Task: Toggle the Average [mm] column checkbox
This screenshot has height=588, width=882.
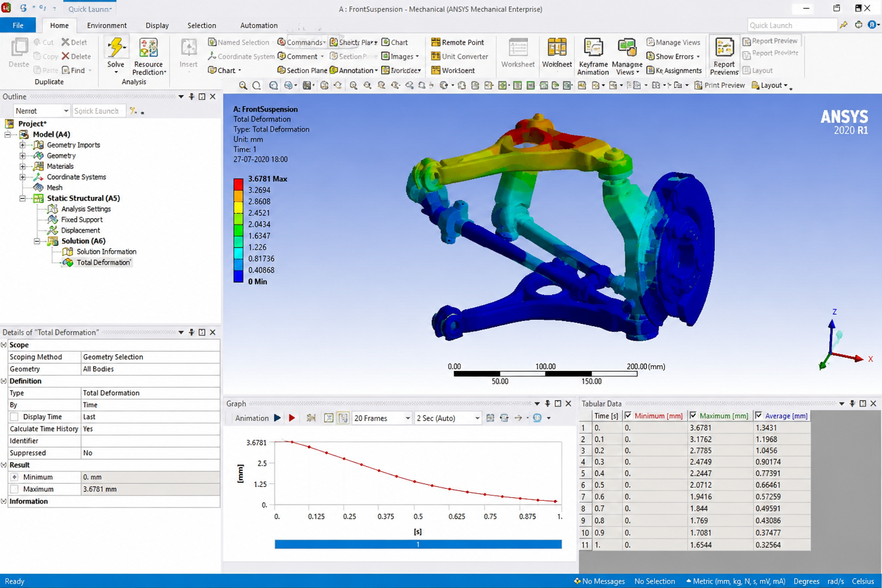Action: coord(759,416)
